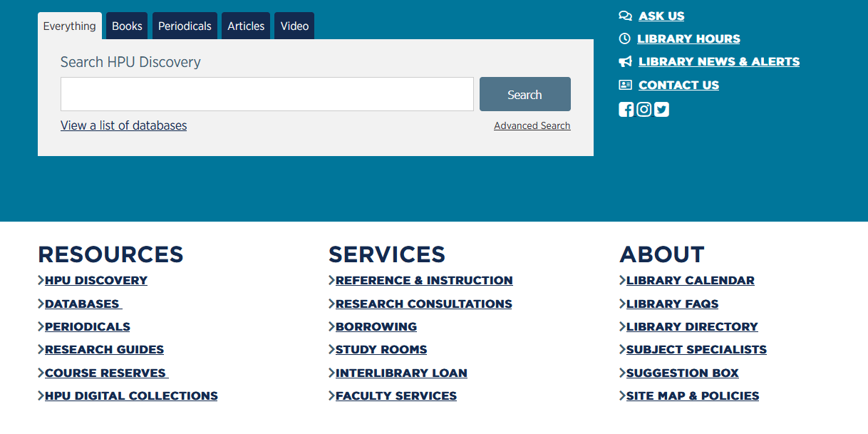
Task: Switch to the Periodicals tab
Action: click(185, 26)
